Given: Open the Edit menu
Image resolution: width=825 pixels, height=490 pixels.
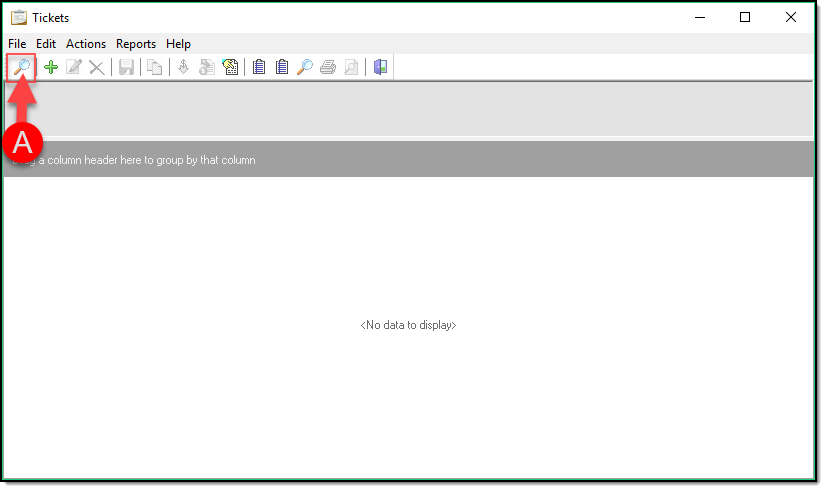Looking at the screenshot, I should coord(46,44).
